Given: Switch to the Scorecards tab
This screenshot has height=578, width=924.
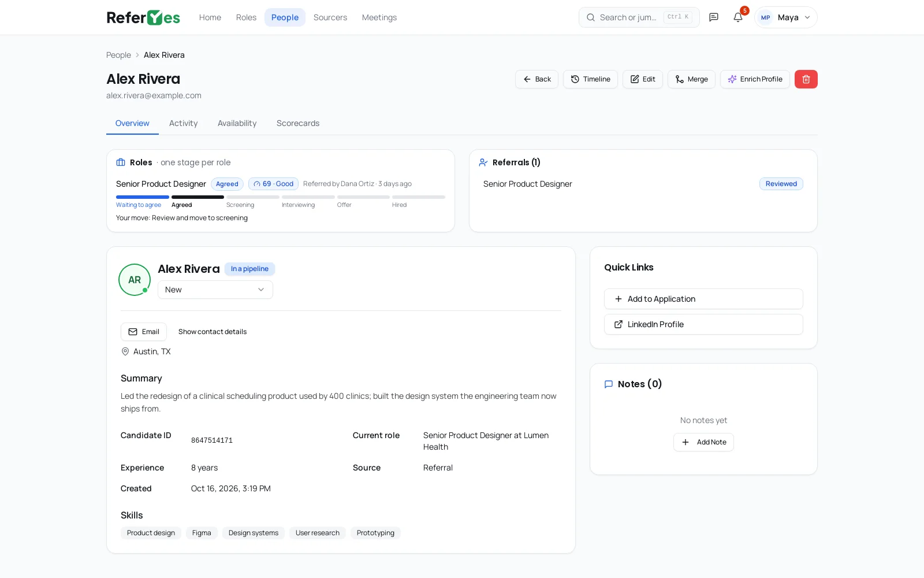Looking at the screenshot, I should tap(298, 123).
